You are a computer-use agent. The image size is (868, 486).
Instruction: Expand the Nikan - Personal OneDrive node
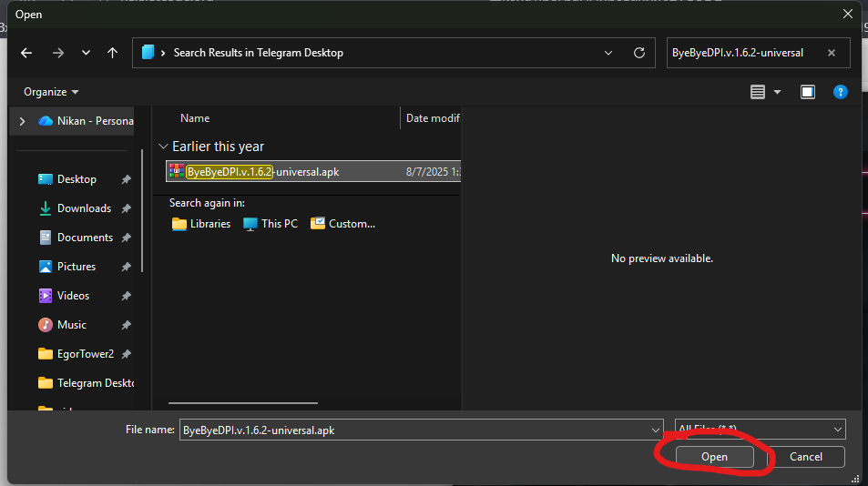click(22, 121)
